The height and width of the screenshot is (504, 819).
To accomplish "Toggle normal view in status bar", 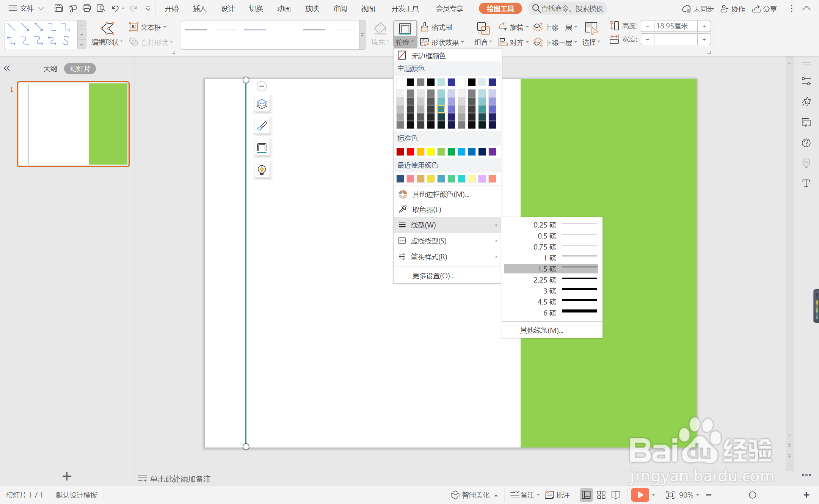I will coord(586,495).
